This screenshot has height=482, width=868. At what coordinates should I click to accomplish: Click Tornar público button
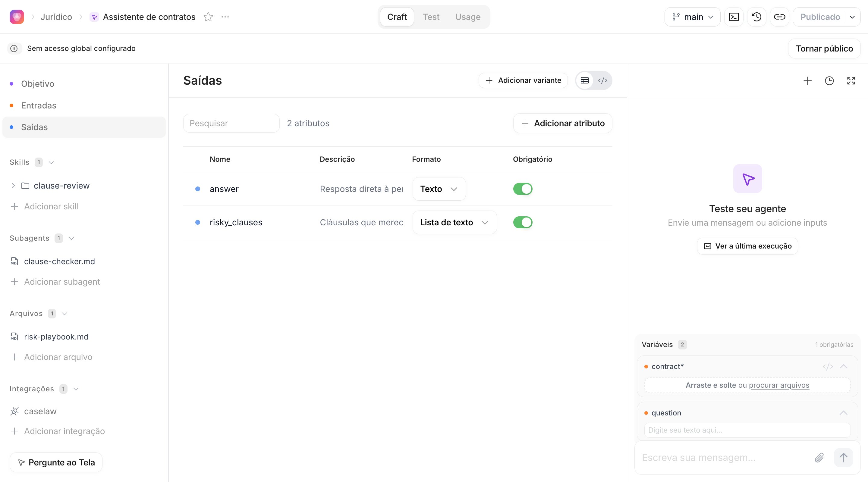coord(824,49)
